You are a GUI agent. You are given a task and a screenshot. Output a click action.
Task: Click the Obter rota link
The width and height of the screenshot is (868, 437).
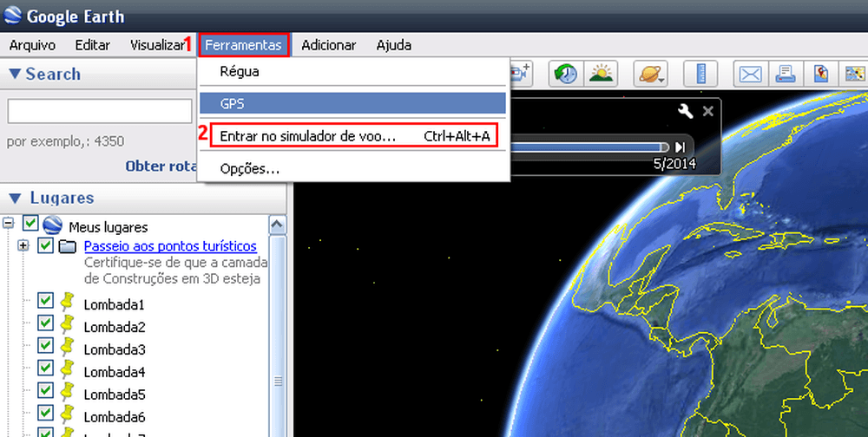click(161, 166)
